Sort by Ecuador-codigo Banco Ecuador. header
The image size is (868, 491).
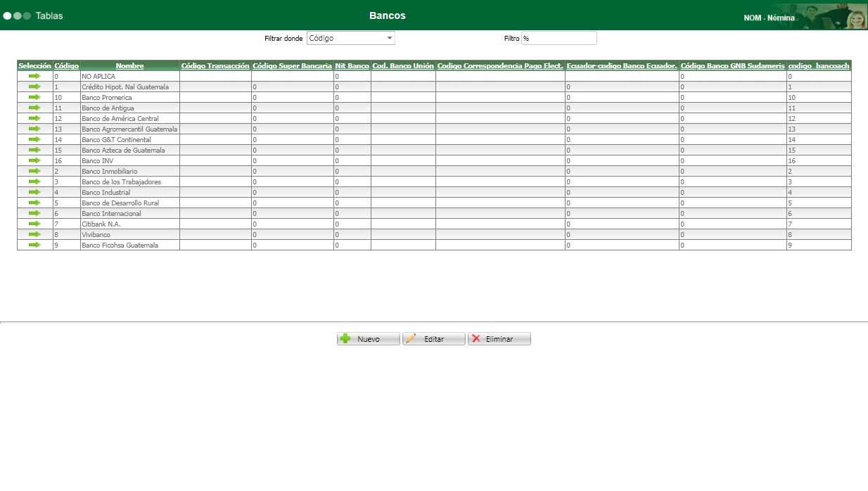point(622,65)
